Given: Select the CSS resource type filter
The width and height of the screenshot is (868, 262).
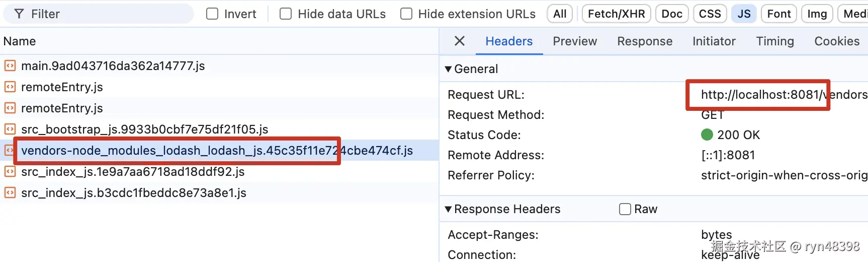Looking at the screenshot, I should (x=710, y=14).
